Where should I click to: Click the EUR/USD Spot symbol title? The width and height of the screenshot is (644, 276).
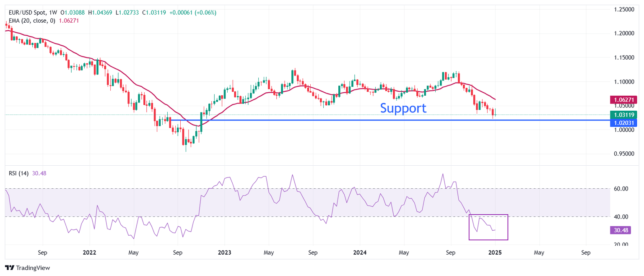(28, 13)
